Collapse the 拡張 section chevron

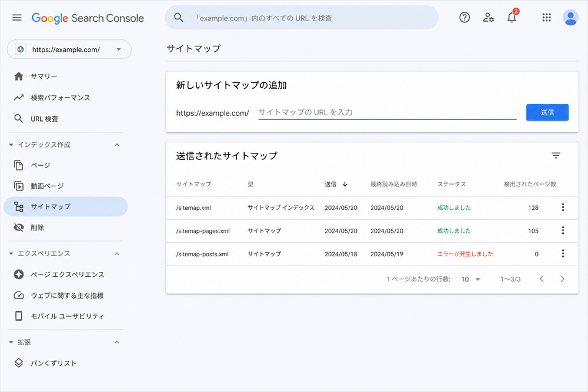[117, 342]
